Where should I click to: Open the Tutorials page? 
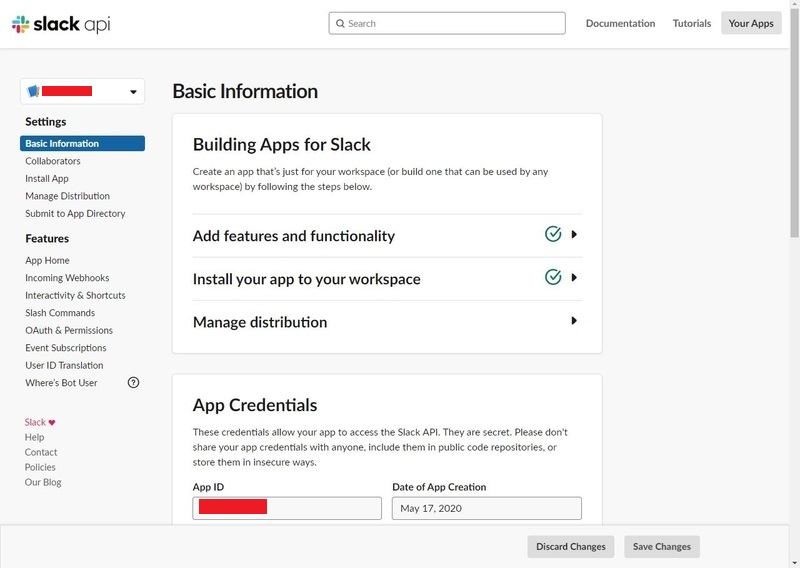click(692, 23)
